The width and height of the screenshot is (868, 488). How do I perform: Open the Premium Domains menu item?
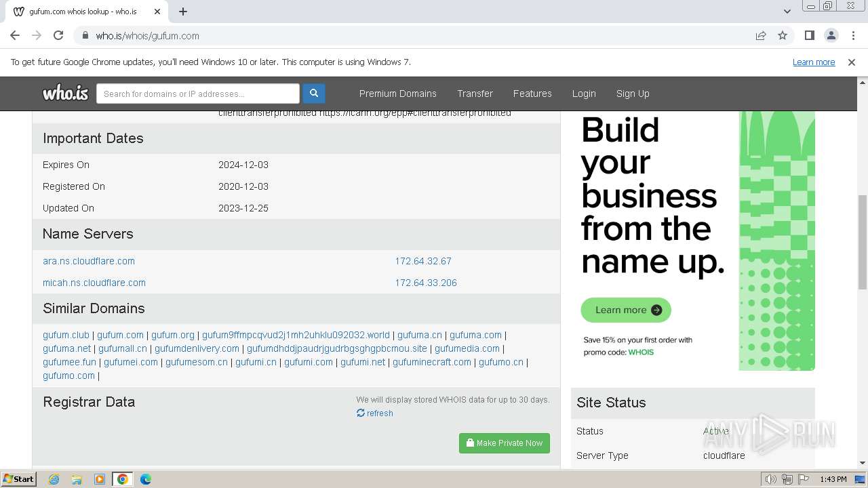[x=398, y=94]
